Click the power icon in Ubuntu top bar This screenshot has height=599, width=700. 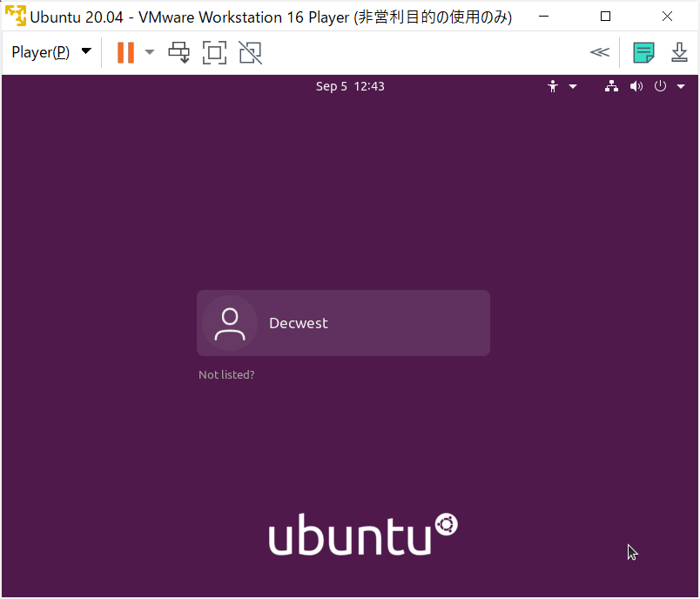tap(660, 86)
